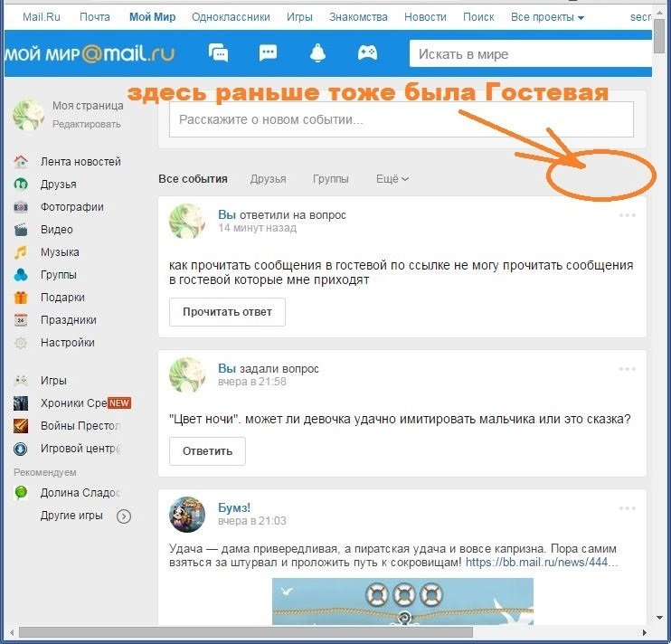Open Лента новостей in sidebar

click(x=80, y=162)
